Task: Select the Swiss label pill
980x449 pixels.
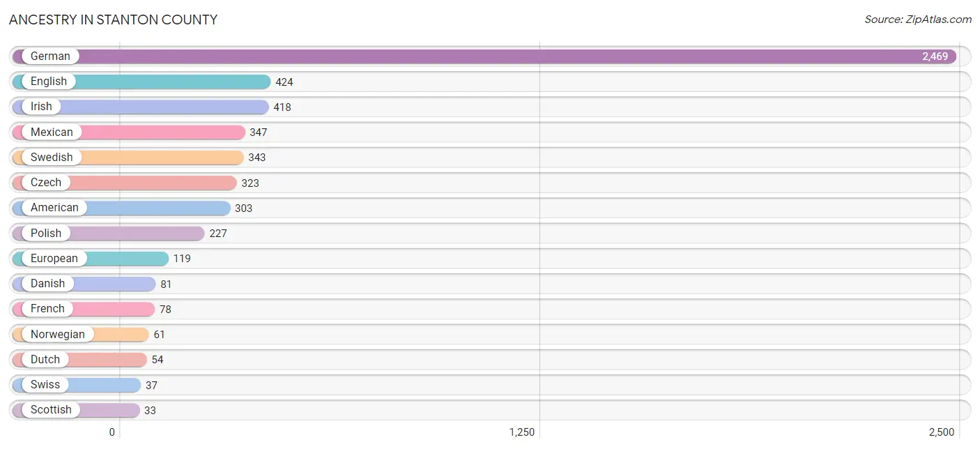Action: click(x=45, y=385)
